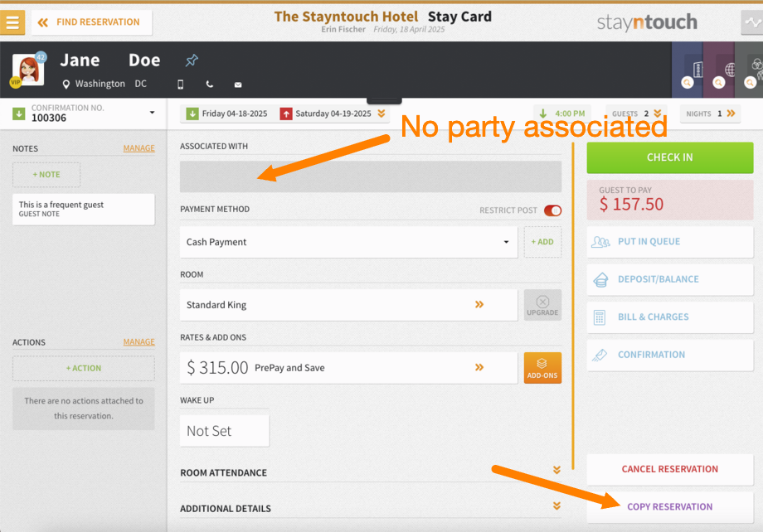Click Manage link for Notes
The width and height of the screenshot is (763, 532).
[x=139, y=148]
